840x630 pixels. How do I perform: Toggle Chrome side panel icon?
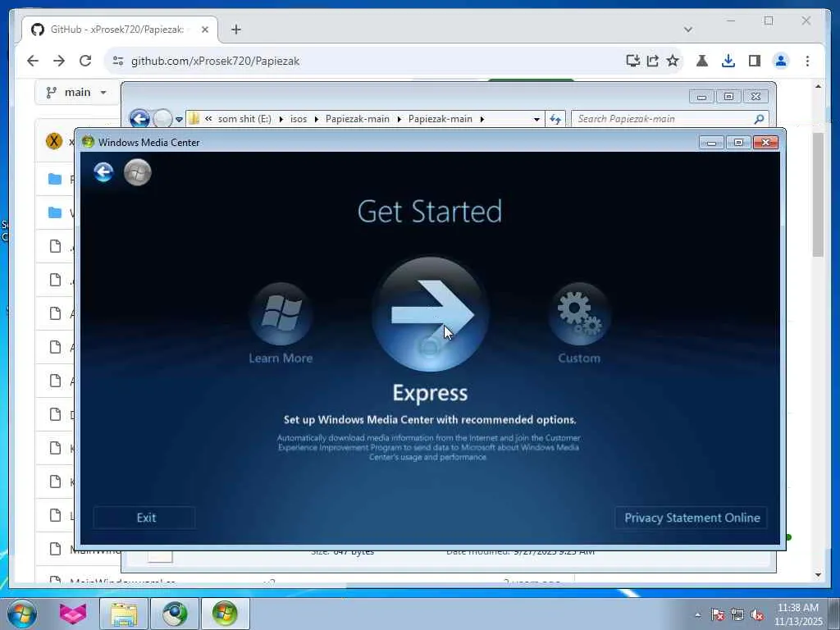click(x=755, y=61)
